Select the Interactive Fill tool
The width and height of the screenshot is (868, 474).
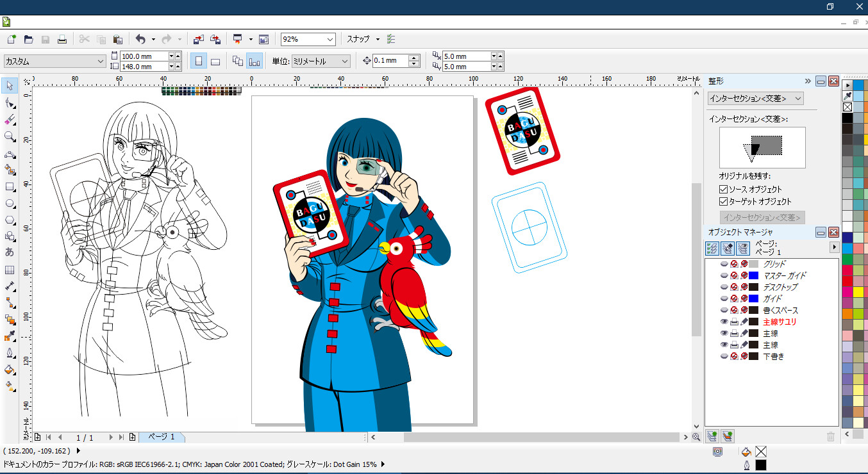[10, 386]
